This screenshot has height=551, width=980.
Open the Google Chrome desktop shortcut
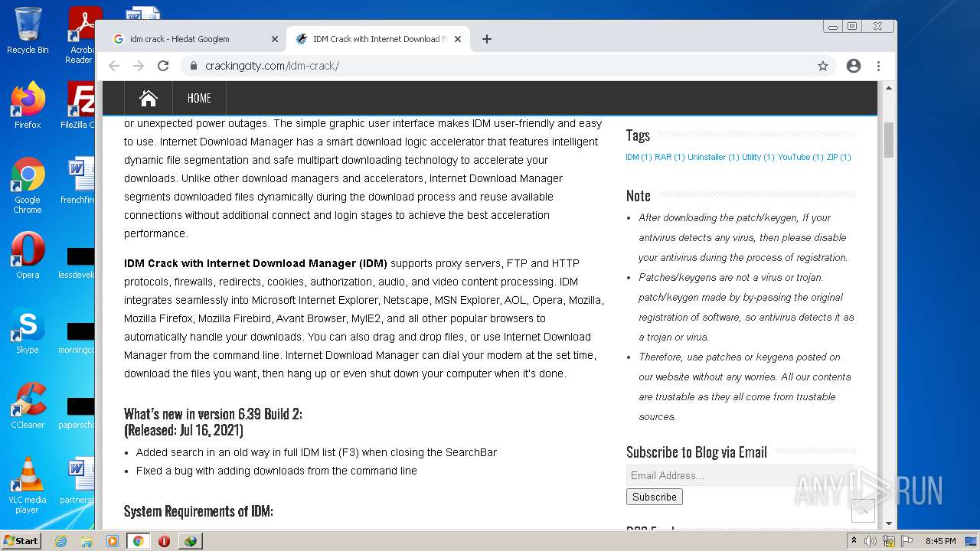(28, 185)
